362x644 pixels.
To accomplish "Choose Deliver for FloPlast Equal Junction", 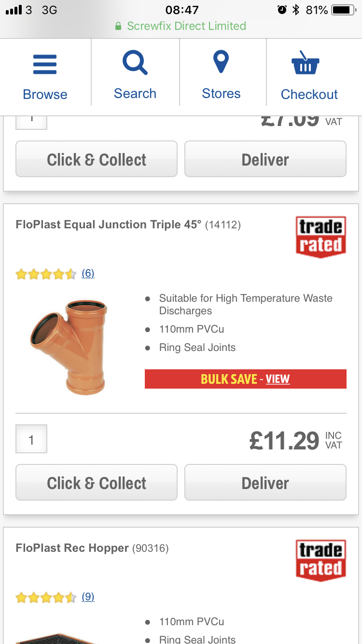I will [265, 482].
